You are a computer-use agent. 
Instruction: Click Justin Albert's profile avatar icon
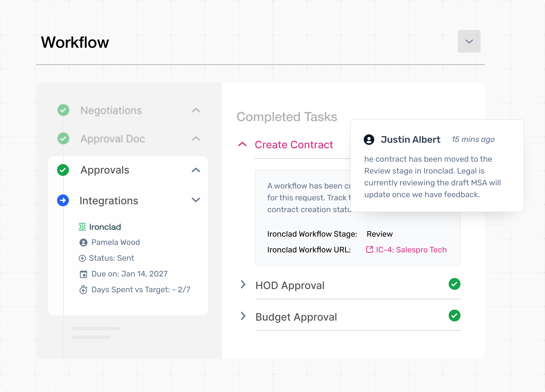point(369,140)
